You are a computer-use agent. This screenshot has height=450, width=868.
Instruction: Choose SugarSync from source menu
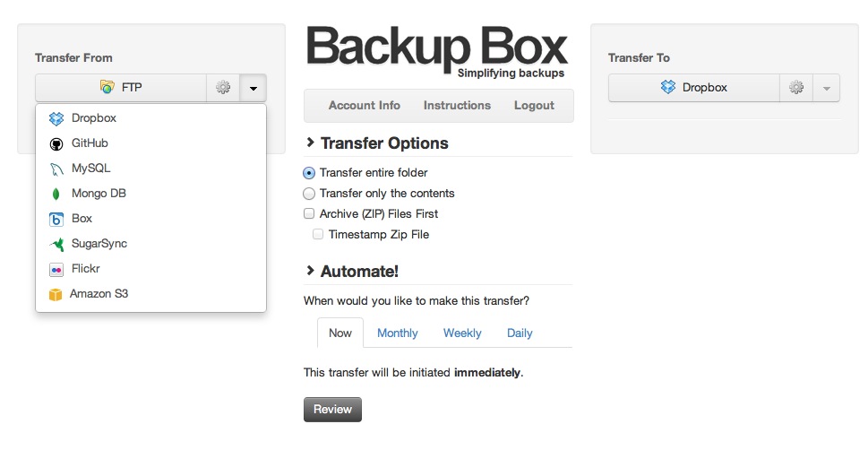[x=150, y=243]
